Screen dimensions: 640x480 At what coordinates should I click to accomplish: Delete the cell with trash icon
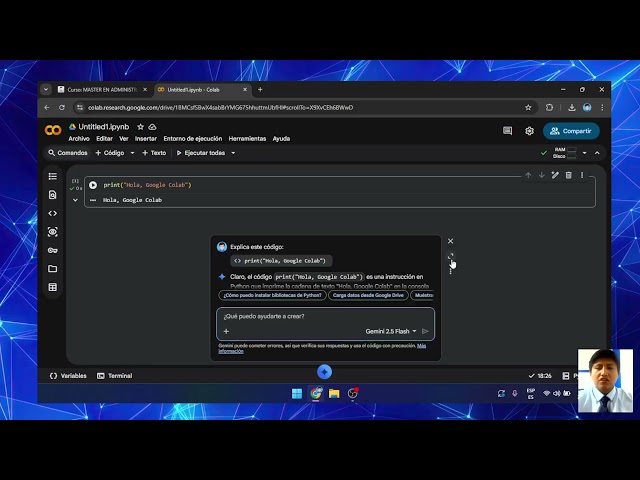[569, 175]
